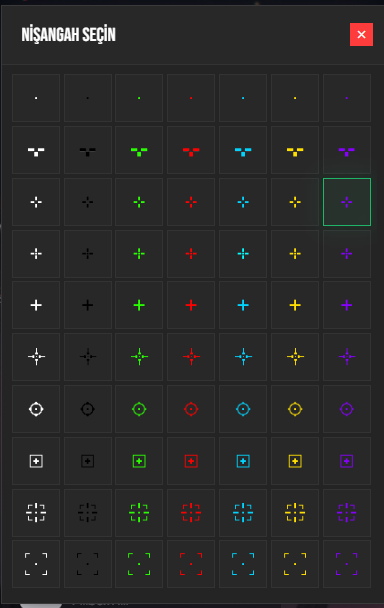
Task: Choose the yellow circle crosshair
Action: coord(295,409)
